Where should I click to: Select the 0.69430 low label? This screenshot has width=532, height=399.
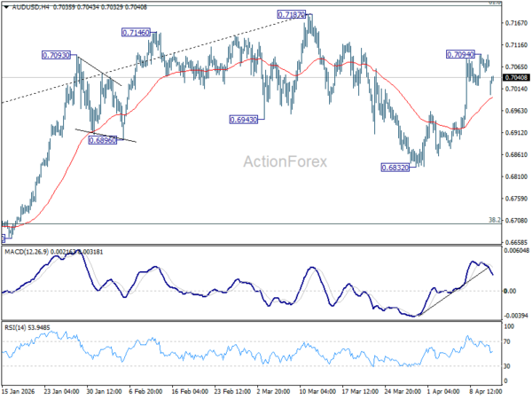pyautogui.click(x=243, y=120)
